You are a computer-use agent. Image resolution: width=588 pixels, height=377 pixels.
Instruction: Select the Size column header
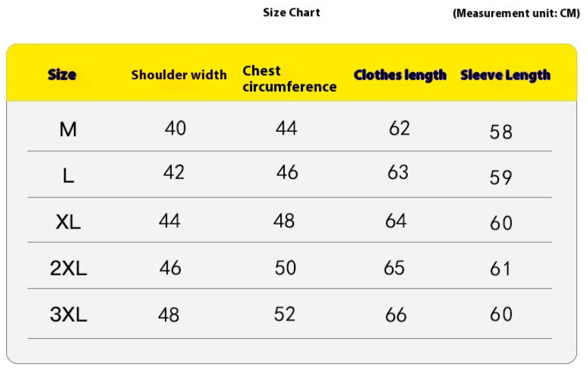pyautogui.click(x=62, y=75)
